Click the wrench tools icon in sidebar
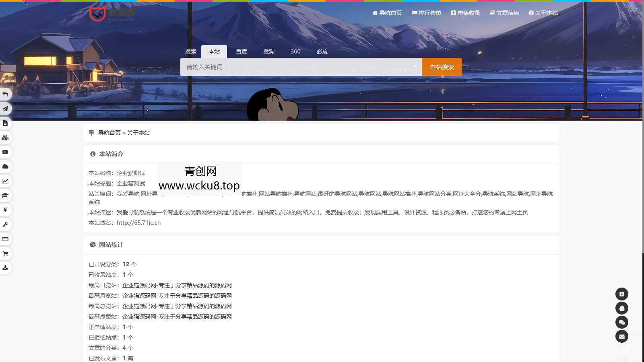Image resolution: width=644 pixels, height=362 pixels. point(5,224)
